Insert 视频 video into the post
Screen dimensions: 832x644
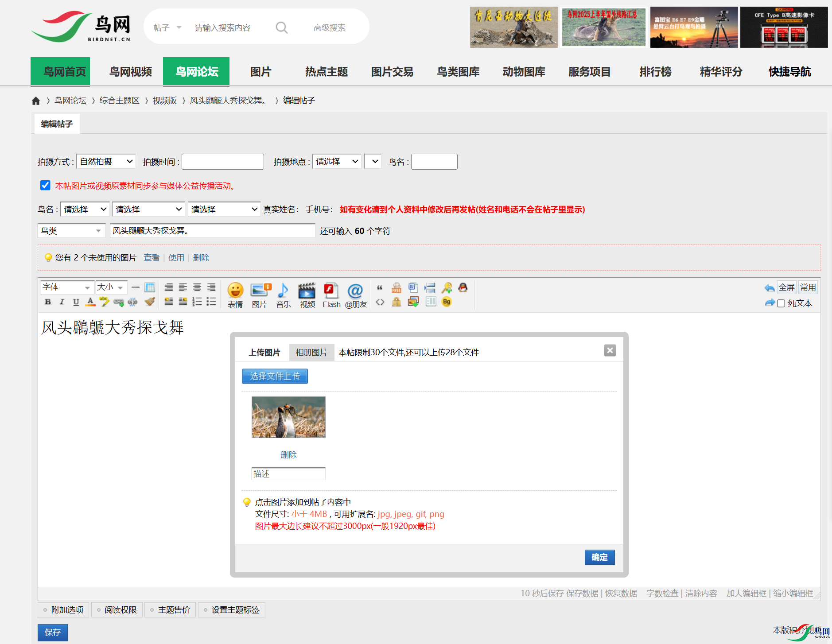(307, 295)
